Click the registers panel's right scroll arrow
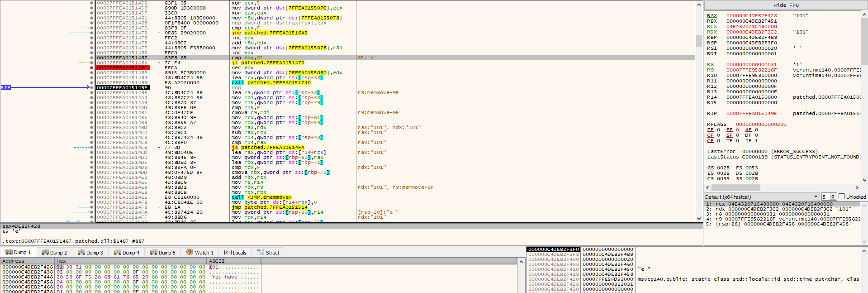Image resolution: width=868 pixels, height=293 pixels. 857,187
